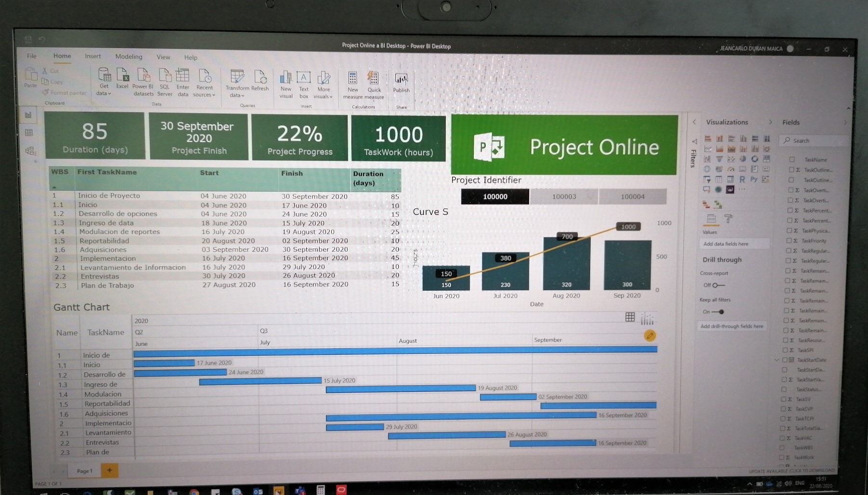
Task: Check the TaskSPI field checkbox
Action: (785, 350)
